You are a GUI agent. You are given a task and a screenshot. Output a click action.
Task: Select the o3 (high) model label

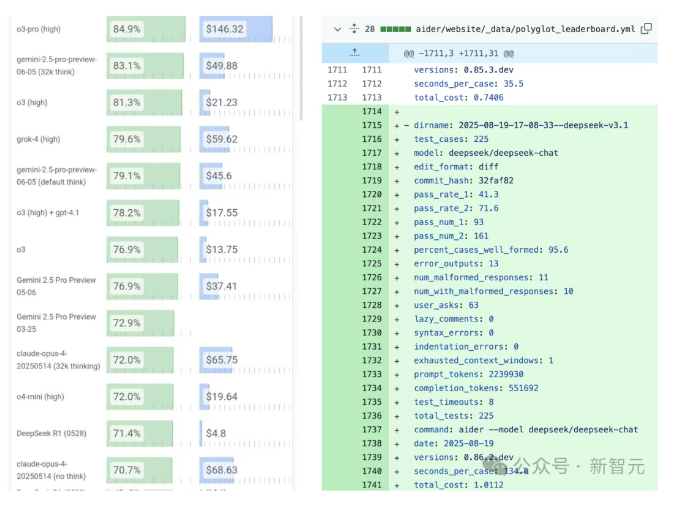(x=32, y=102)
